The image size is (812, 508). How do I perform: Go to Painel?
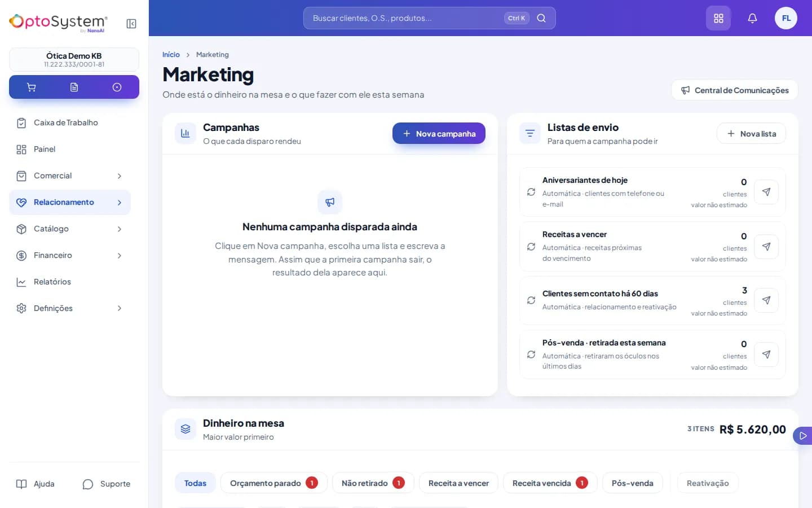coord(70,149)
